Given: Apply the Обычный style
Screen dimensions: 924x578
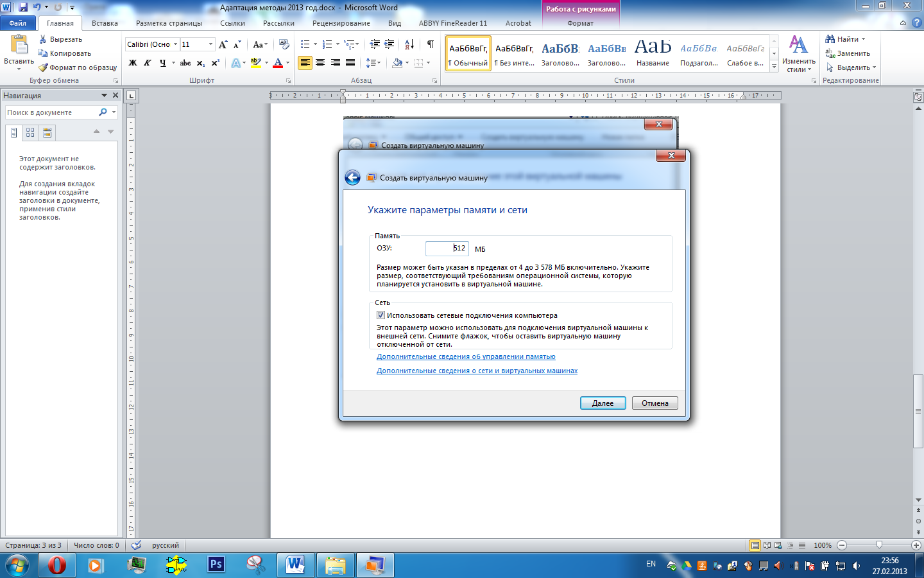Looking at the screenshot, I should pos(468,53).
